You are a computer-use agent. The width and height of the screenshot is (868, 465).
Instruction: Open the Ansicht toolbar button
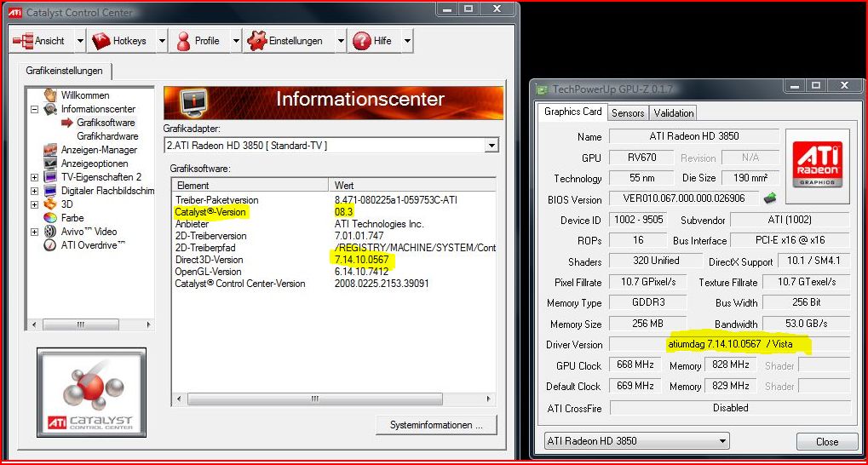(x=42, y=40)
